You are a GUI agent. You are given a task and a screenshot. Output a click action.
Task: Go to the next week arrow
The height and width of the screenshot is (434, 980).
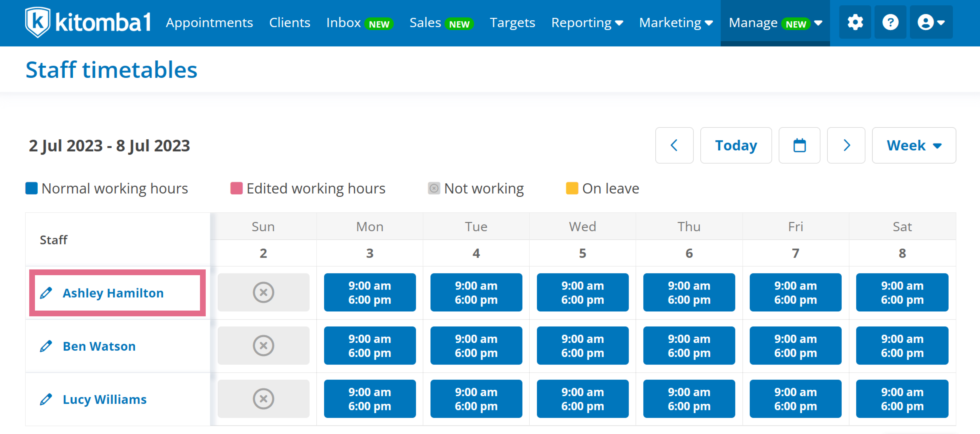coord(846,145)
